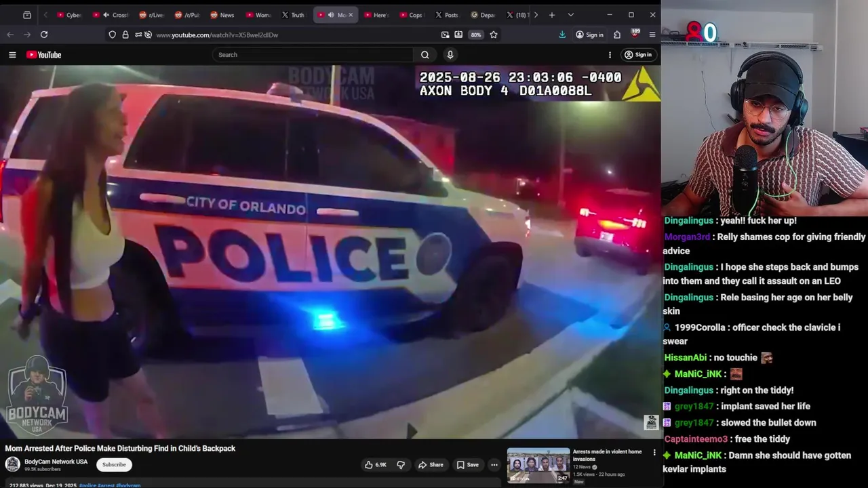Open 'Arrests made in violent home invasions' title

607,455
